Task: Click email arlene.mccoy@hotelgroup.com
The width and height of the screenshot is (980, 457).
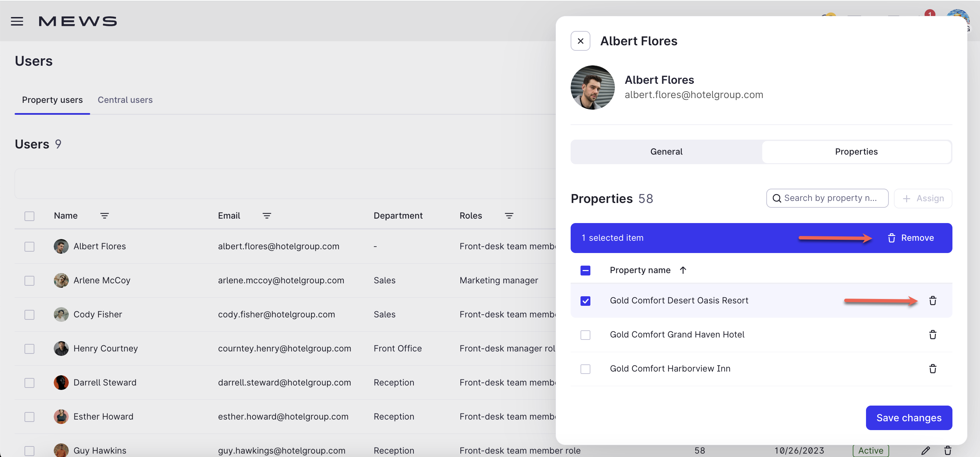Action: [x=281, y=280]
